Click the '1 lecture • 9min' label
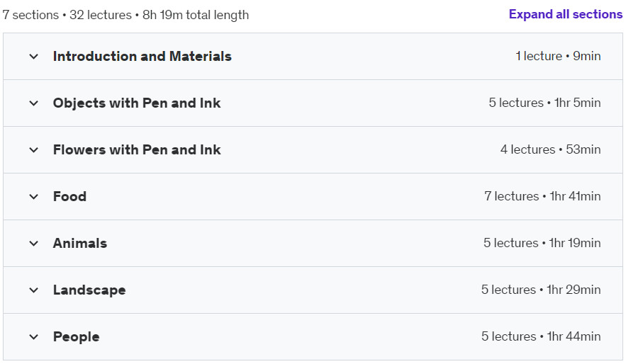This screenshot has height=364, width=626. point(558,56)
